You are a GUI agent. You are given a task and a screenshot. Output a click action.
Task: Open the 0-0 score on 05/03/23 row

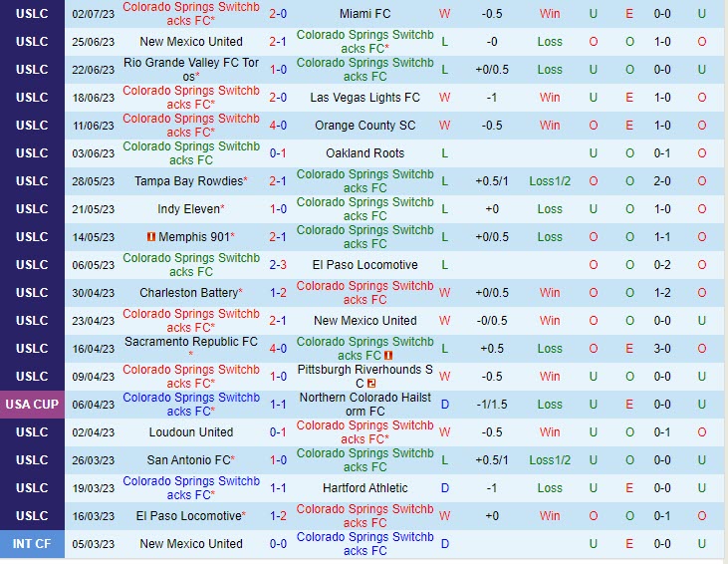278,543
